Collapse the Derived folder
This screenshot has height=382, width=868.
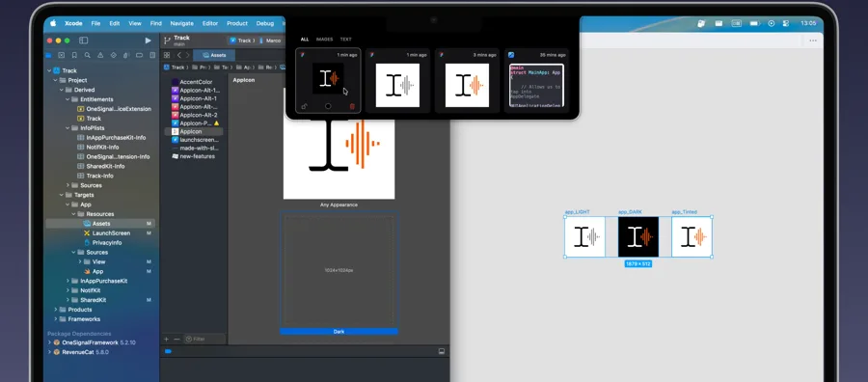(x=62, y=90)
